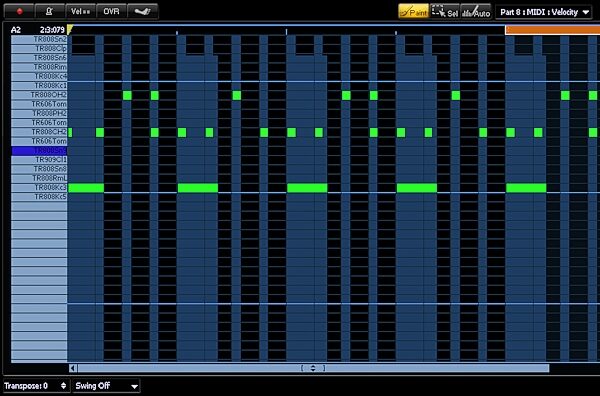The image size is (600, 396).
Task: Click the 2:3:079 position readout
Action: point(52,30)
